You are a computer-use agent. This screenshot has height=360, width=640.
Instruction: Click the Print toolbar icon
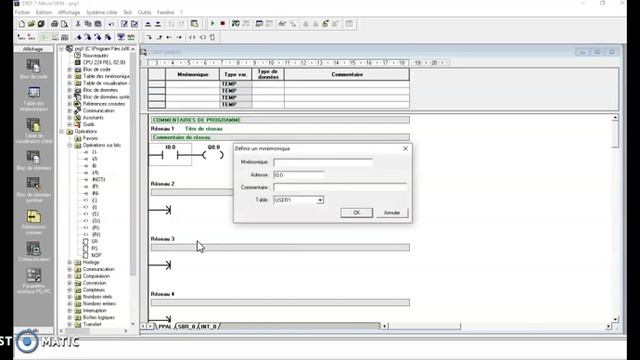tap(54, 24)
